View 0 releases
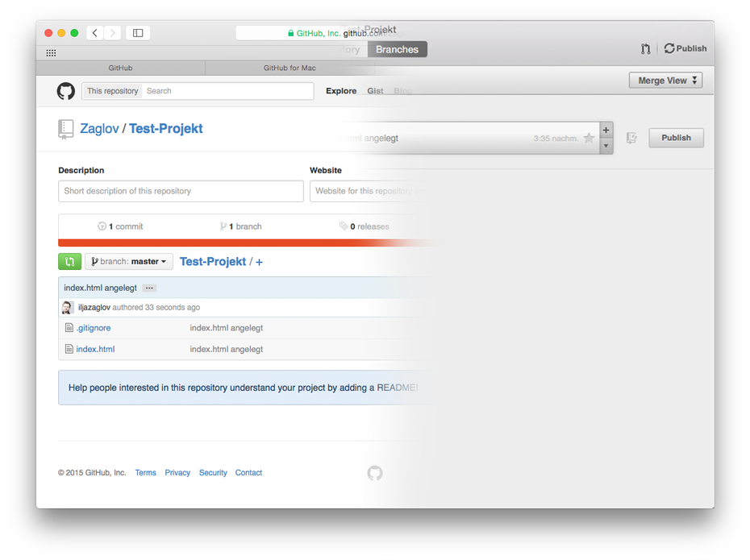Screen dimensions: 750x560 point(365,226)
